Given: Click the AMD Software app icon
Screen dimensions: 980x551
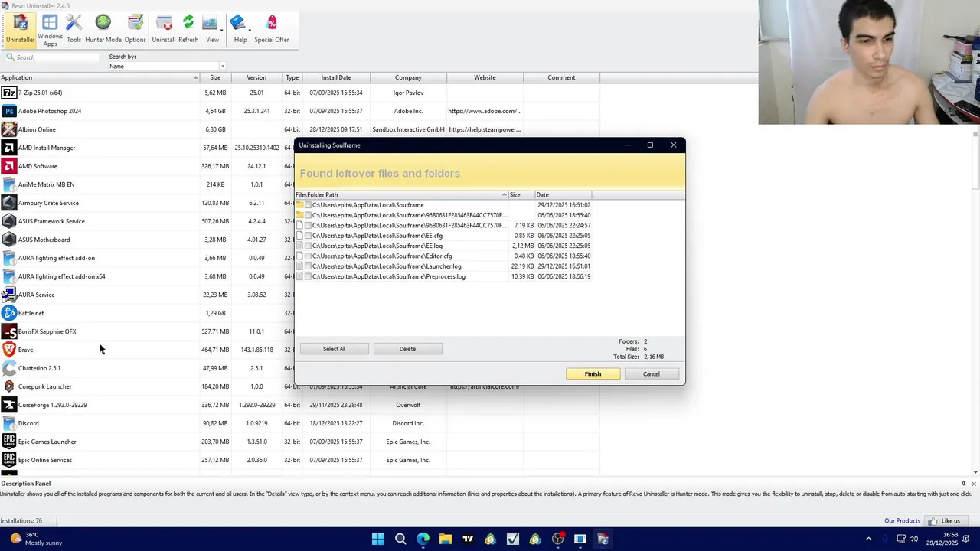Looking at the screenshot, I should click(x=8, y=166).
